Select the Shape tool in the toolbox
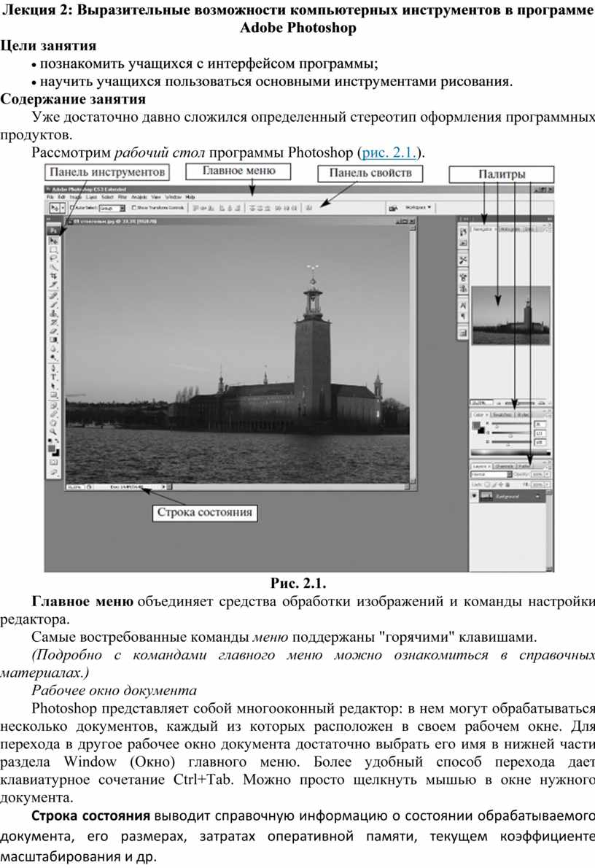595x868 pixels. [x=54, y=395]
